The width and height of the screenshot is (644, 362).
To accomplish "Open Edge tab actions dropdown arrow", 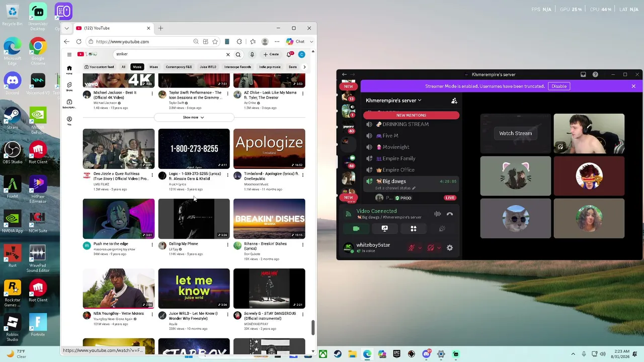I will point(66,28).
